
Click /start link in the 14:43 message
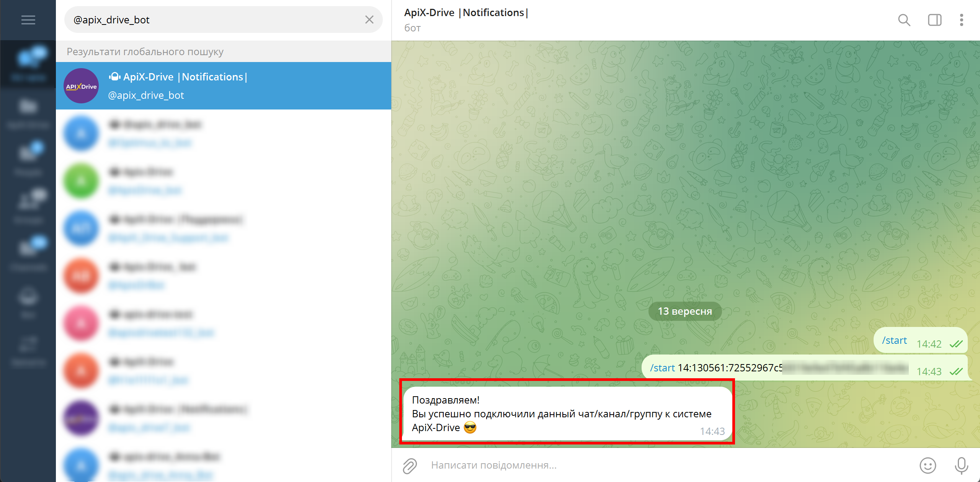pos(662,368)
